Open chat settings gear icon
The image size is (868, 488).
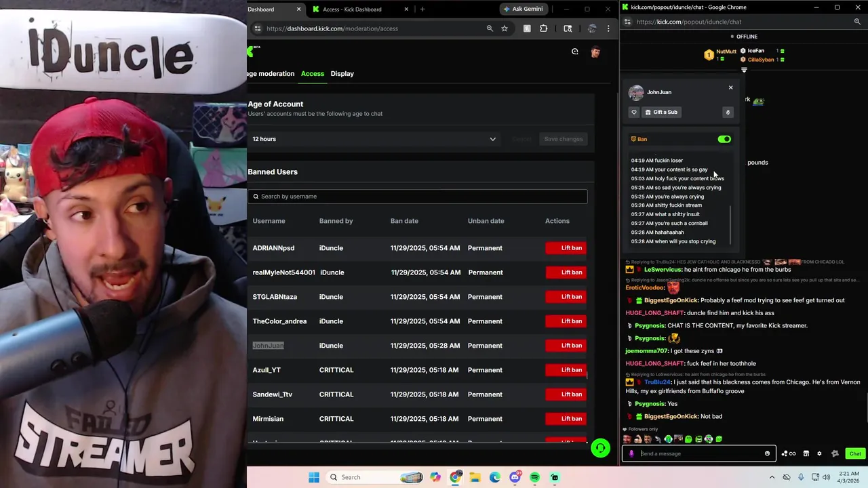click(819, 453)
